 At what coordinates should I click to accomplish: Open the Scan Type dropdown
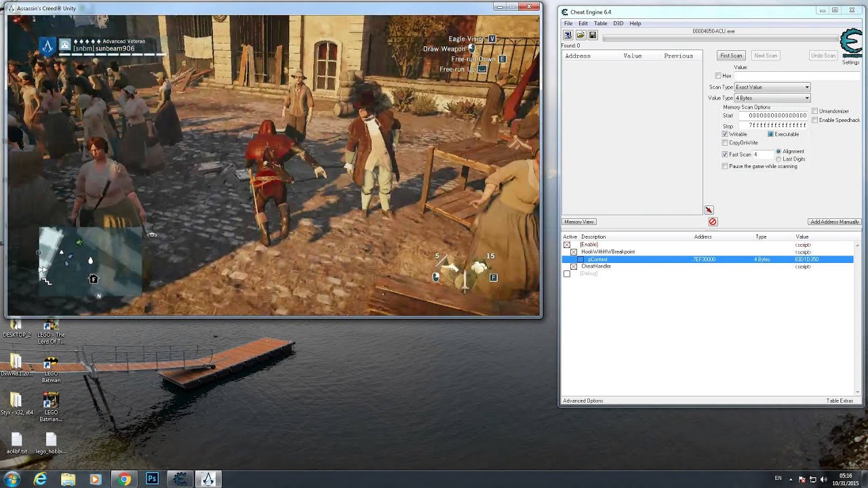(x=772, y=87)
